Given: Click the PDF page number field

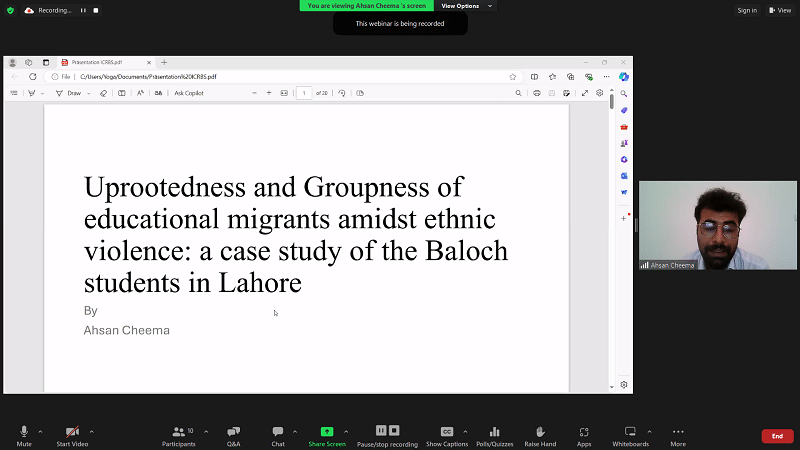Looking at the screenshot, I should 305,93.
